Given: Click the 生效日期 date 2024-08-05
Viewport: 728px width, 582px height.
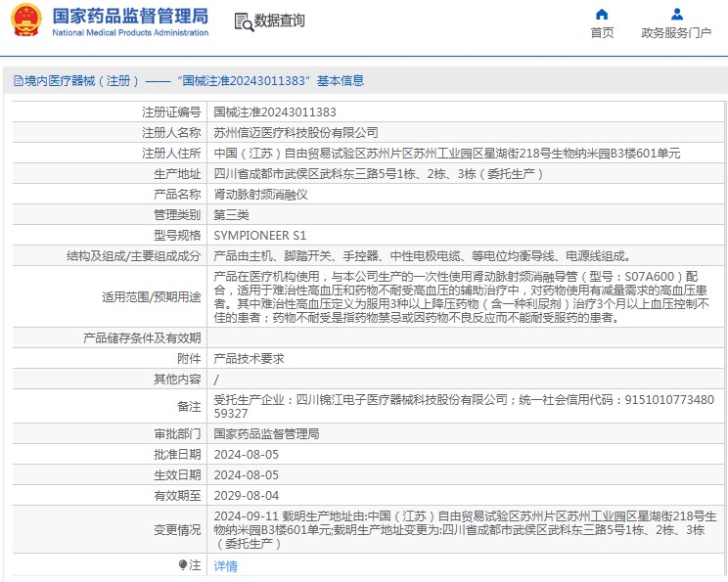Looking at the screenshot, I should [x=246, y=475].
